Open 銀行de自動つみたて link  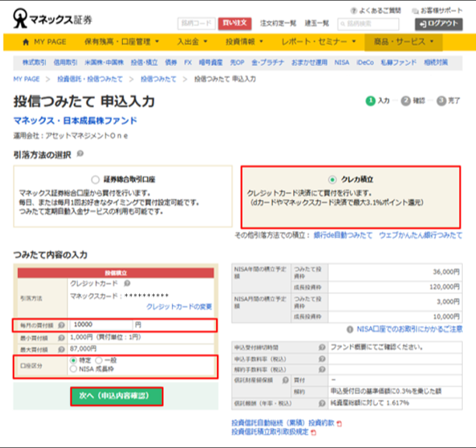click(x=343, y=235)
